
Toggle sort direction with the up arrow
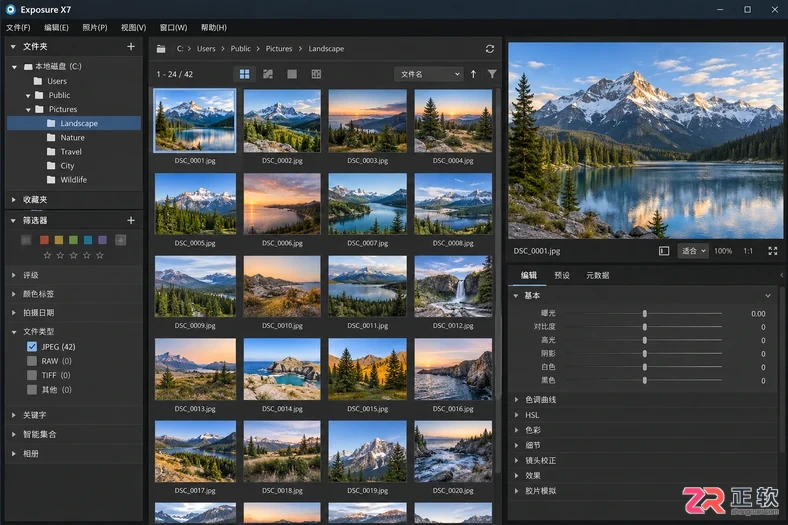coord(473,74)
